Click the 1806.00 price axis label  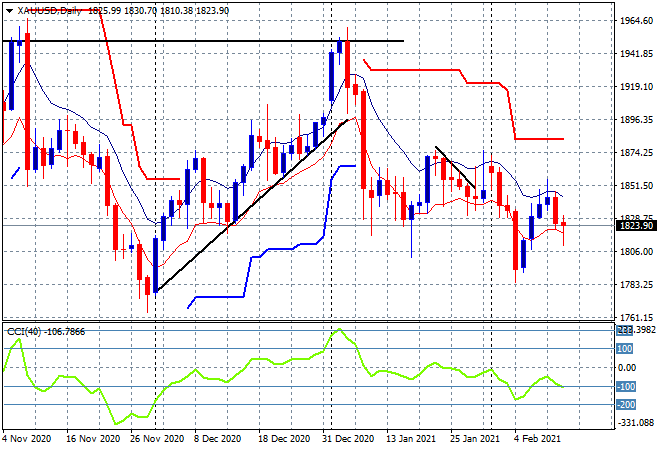(636, 252)
